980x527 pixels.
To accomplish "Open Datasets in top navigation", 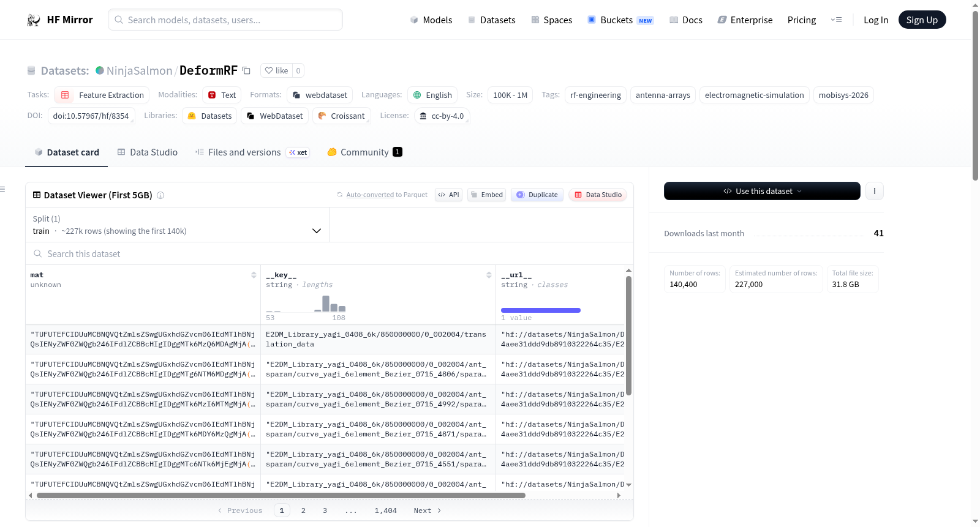I will [491, 20].
